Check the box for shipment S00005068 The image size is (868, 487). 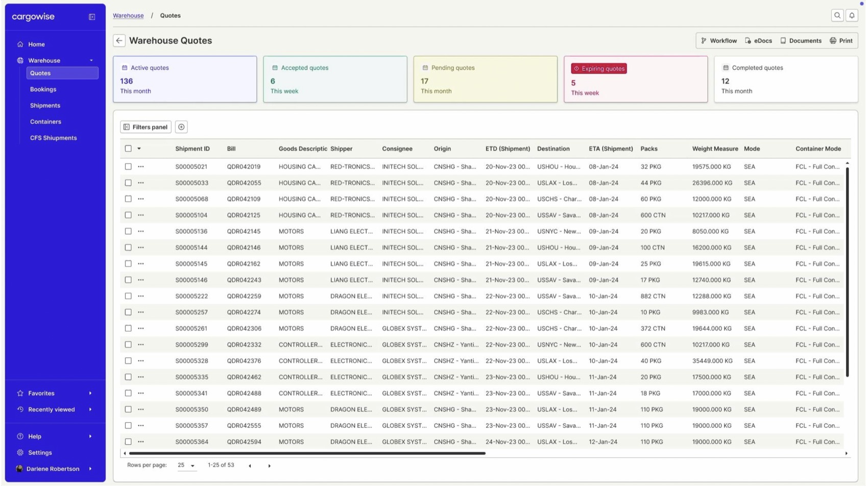tap(128, 199)
